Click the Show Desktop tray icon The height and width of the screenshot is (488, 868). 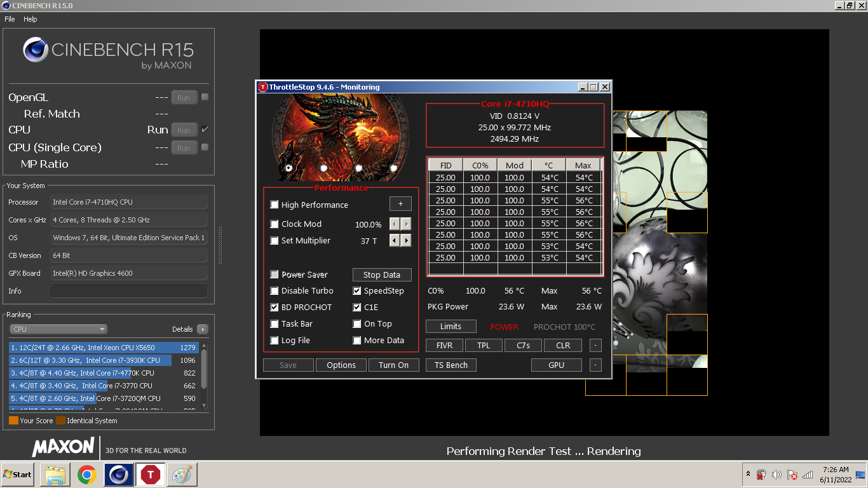860,475
